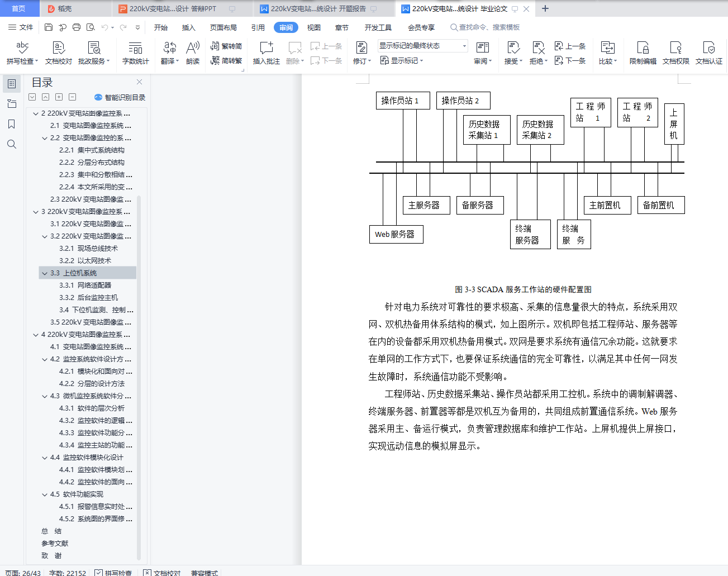The image size is (728, 576).
Task: Close the 目录 panel with its X
Action: (x=140, y=82)
